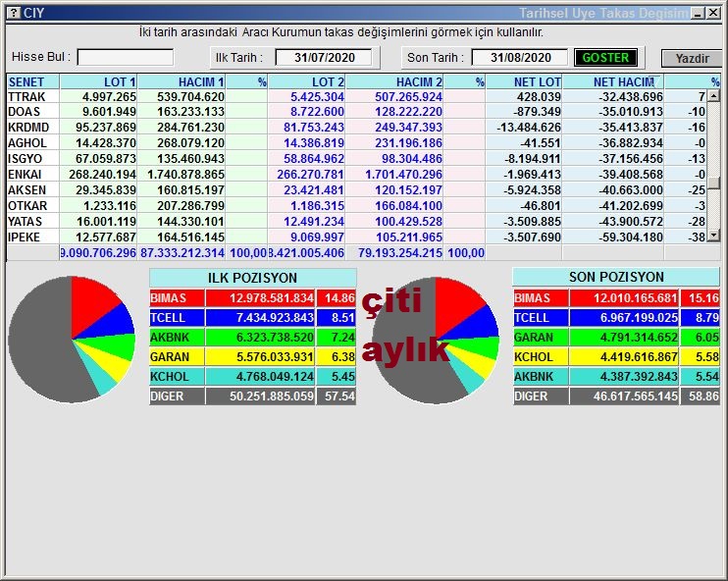Click green GARAN swatch in SON POZISYON
This screenshot has width=728, height=581.
tap(541, 338)
